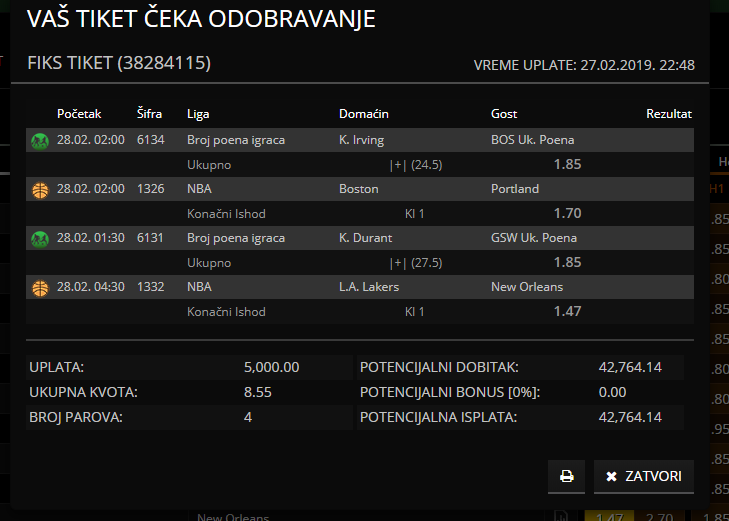The width and height of the screenshot is (729, 521).
Task: Select the Gost column header
Action: [504, 114]
